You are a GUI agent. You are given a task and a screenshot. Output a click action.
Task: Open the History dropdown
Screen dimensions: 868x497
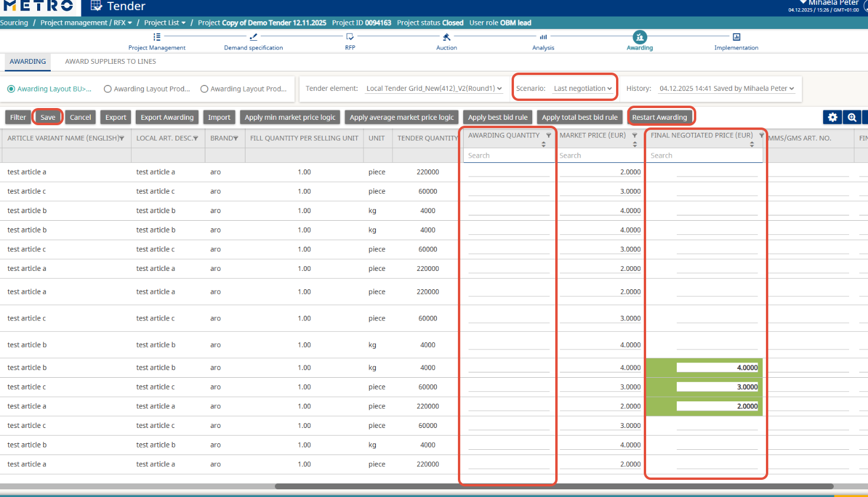pyautogui.click(x=726, y=89)
